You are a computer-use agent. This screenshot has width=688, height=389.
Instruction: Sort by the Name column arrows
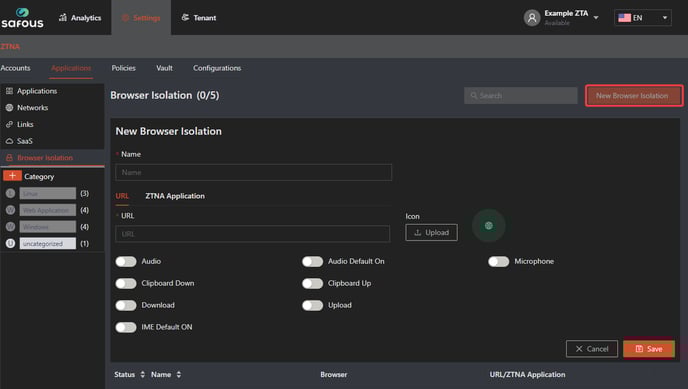[x=179, y=375]
